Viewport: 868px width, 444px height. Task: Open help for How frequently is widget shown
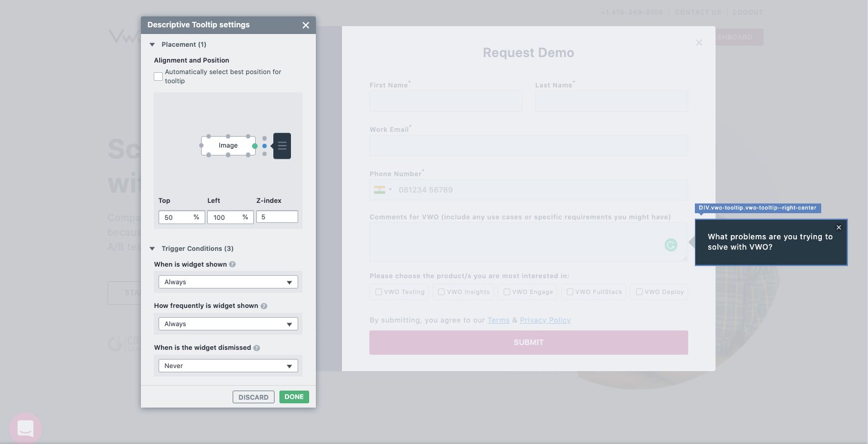click(264, 306)
